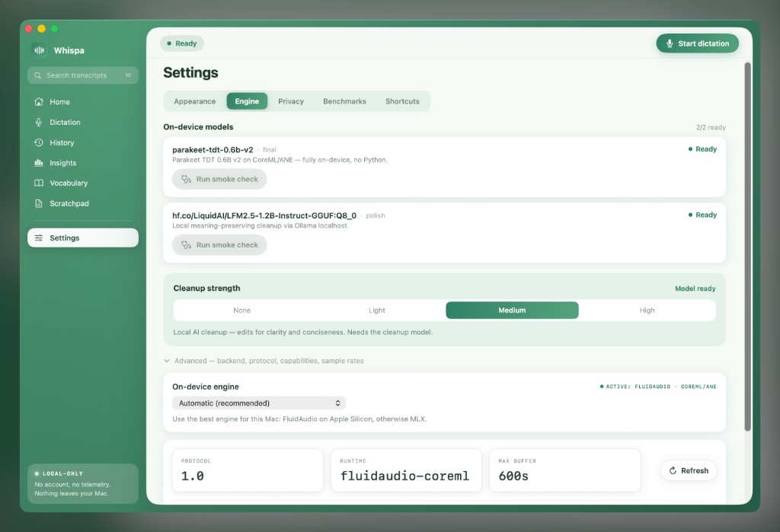Switch to the Appearance tab
This screenshot has width=780, height=532.
(x=194, y=101)
